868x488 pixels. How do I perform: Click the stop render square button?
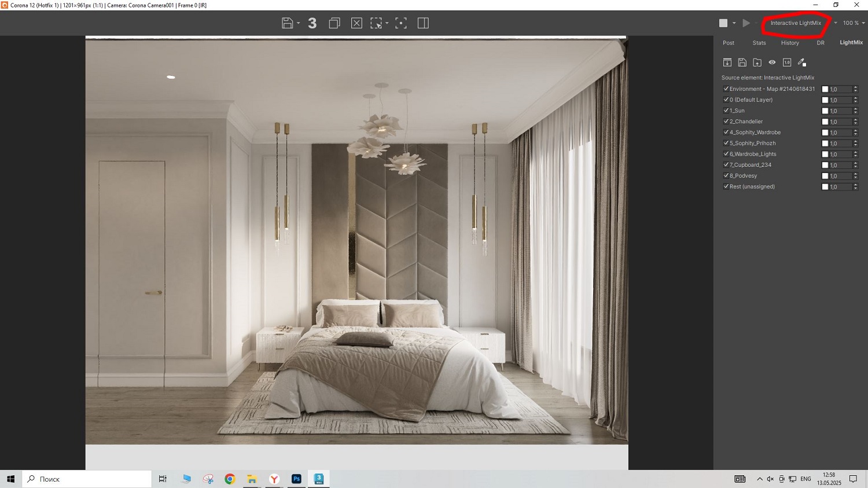723,23
